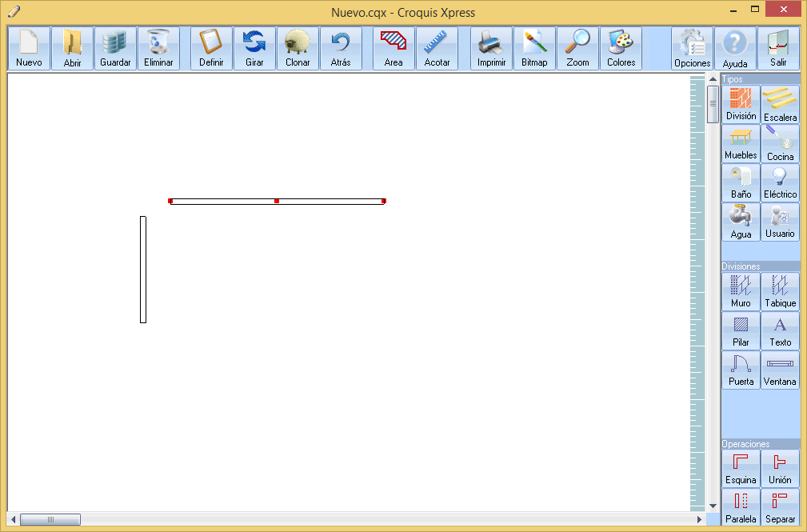Click the Nuevo toolbar icon

(29, 48)
